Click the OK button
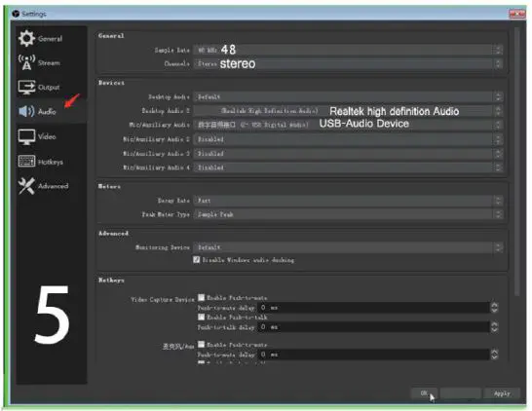The width and height of the screenshot is (532, 411). (424, 393)
